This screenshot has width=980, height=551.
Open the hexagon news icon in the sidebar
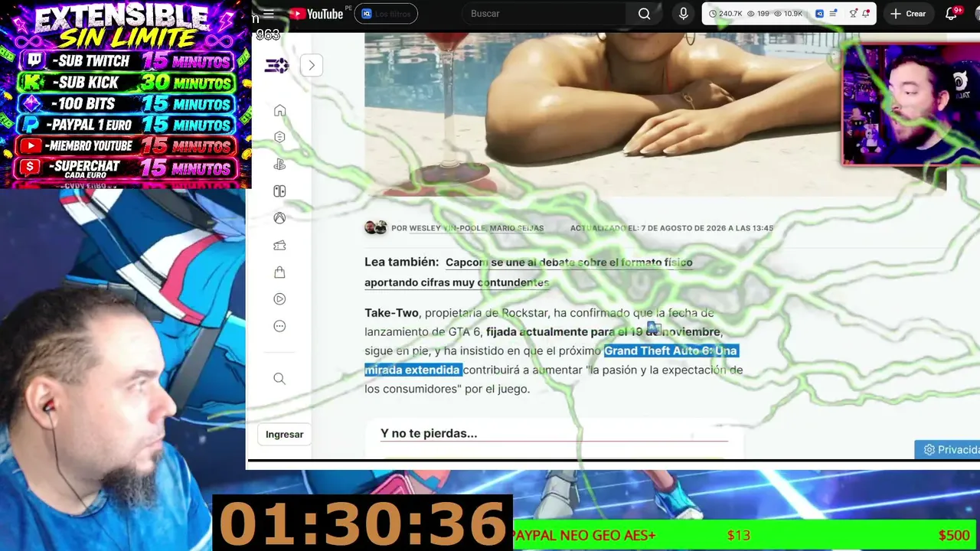click(x=279, y=137)
